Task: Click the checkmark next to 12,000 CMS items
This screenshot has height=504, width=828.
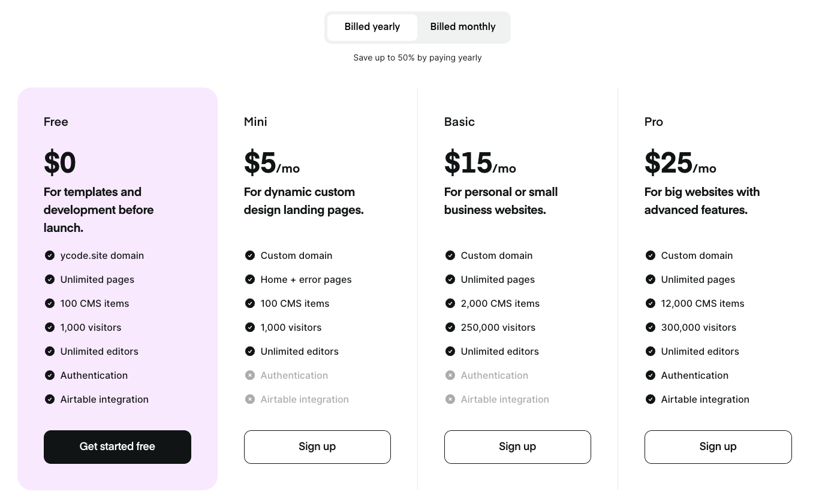Action: pyautogui.click(x=651, y=303)
